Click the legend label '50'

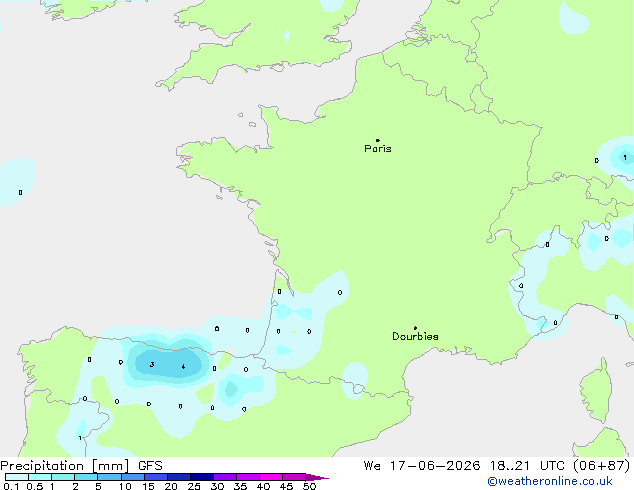tap(309, 486)
